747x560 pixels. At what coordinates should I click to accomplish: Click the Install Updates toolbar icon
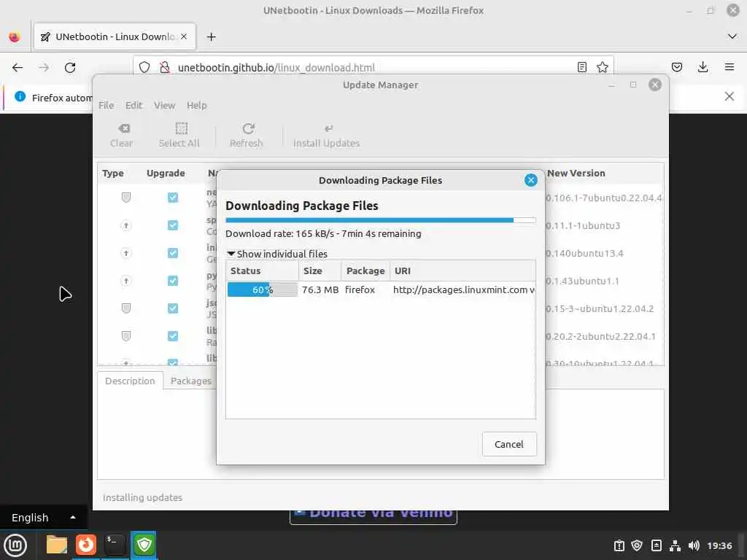coord(328,128)
